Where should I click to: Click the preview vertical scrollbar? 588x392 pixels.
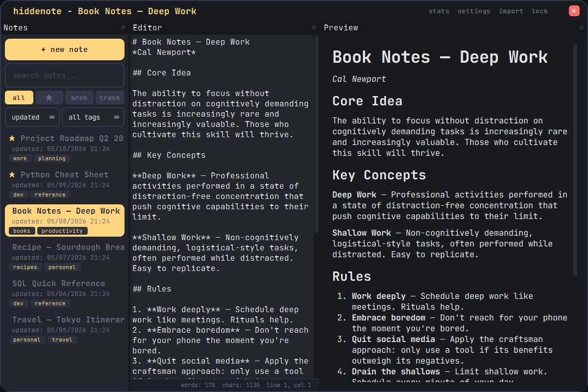[576, 161]
